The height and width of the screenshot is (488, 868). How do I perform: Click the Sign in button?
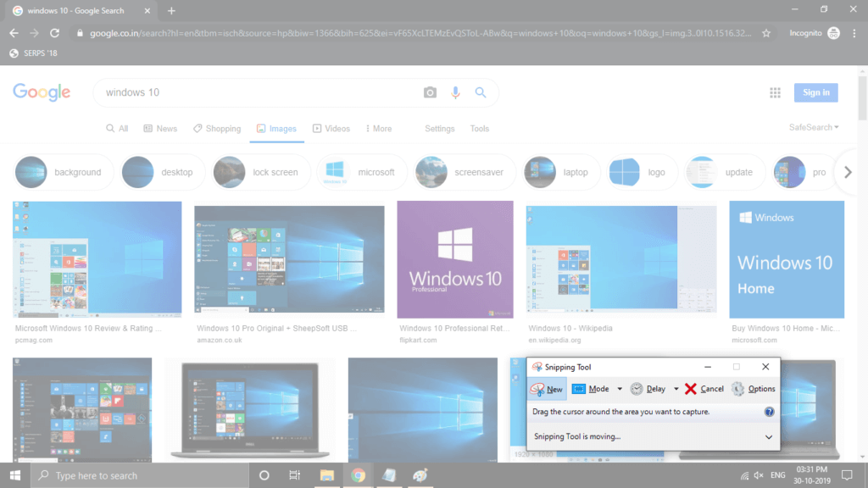pos(816,92)
